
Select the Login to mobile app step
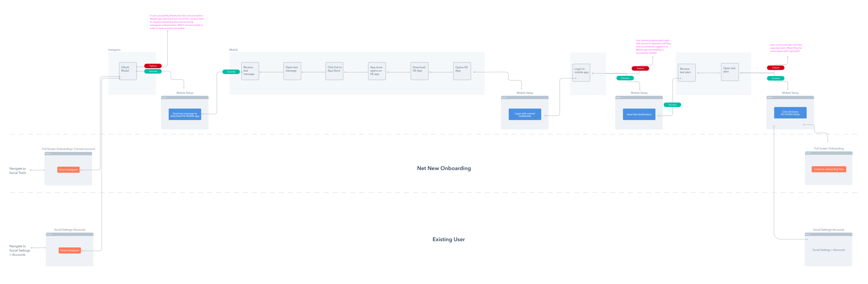(581, 73)
